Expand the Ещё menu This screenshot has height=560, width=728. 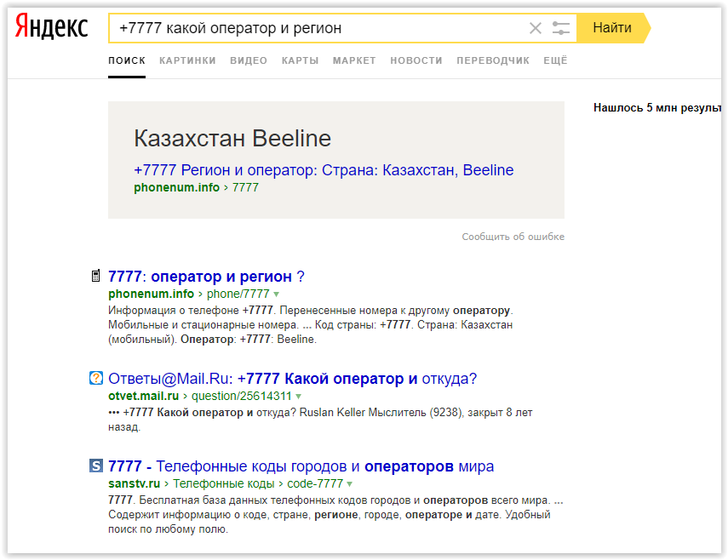(x=555, y=60)
